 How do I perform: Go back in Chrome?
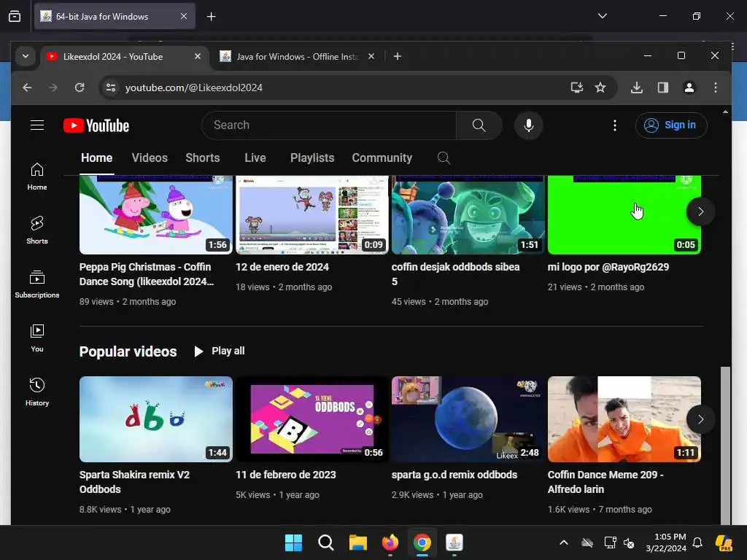coord(27,87)
